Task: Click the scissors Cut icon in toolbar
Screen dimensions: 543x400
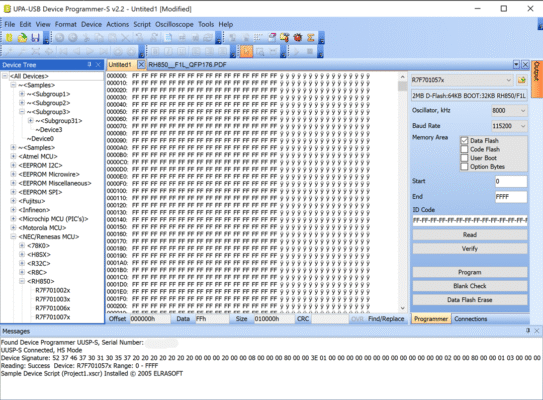Action: pyautogui.click(x=86, y=37)
